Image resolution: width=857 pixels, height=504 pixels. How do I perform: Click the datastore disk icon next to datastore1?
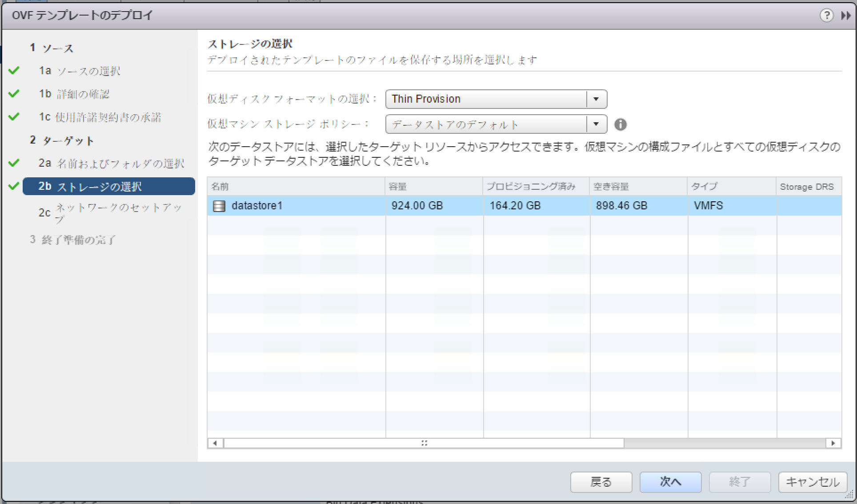(x=219, y=206)
